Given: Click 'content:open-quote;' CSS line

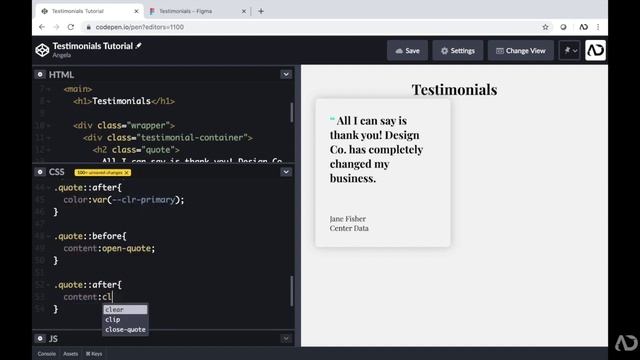Looking at the screenshot, I should coord(109,248).
